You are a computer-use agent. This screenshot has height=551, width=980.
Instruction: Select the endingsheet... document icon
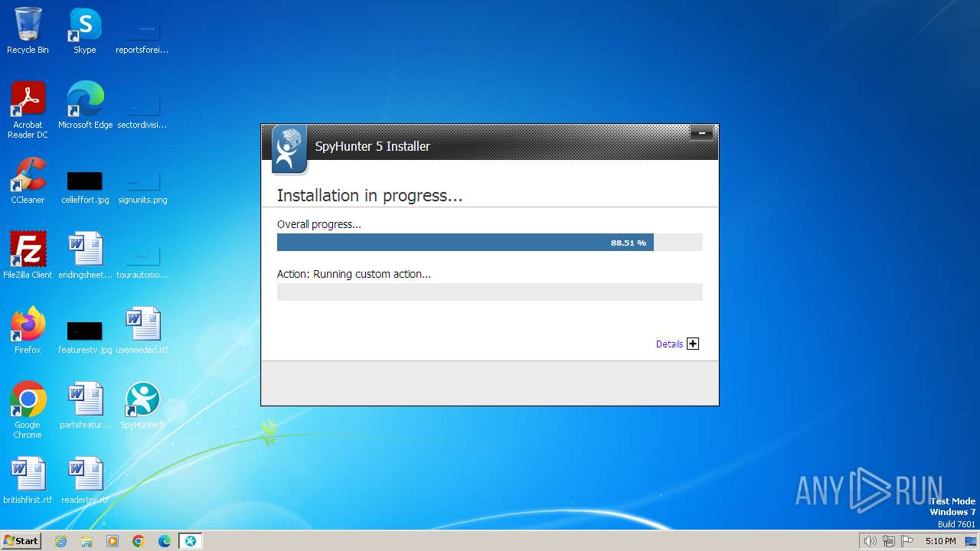click(x=85, y=256)
